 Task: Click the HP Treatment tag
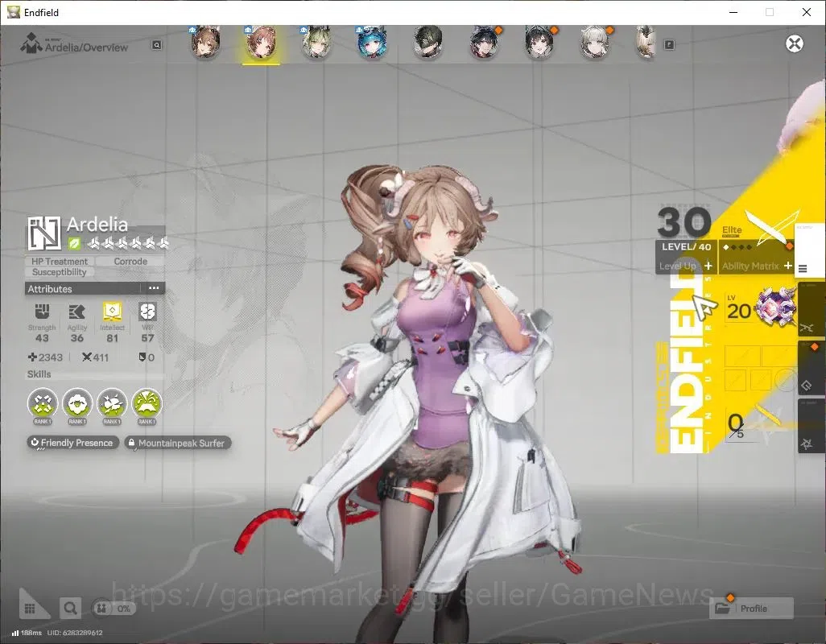tap(60, 261)
